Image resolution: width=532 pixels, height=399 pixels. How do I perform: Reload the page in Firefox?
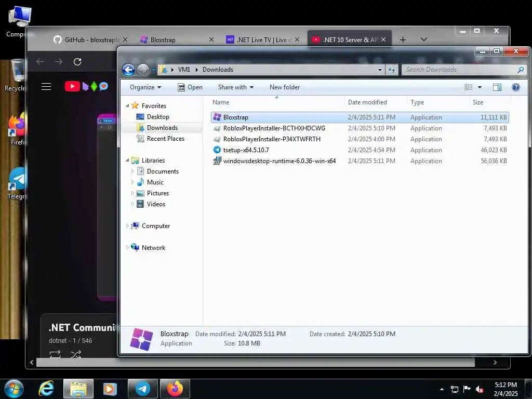77,62
